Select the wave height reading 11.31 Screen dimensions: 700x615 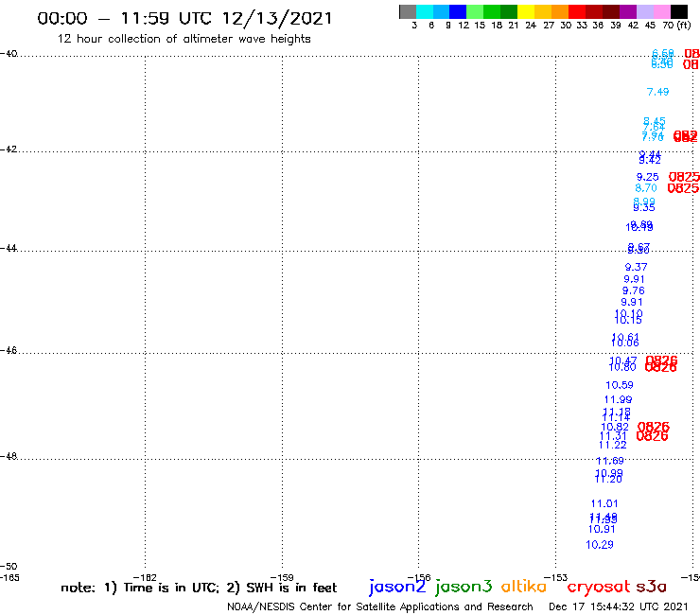613,436
